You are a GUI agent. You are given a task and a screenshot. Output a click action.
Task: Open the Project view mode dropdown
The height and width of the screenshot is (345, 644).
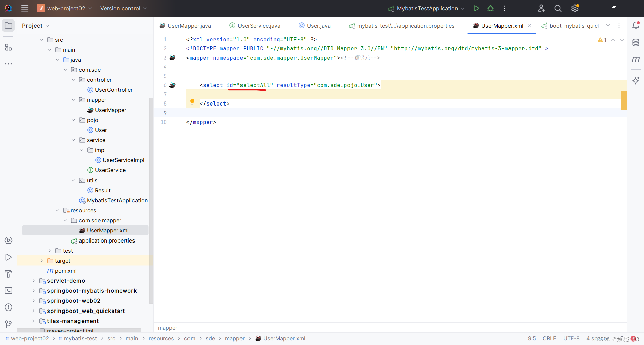(36, 26)
